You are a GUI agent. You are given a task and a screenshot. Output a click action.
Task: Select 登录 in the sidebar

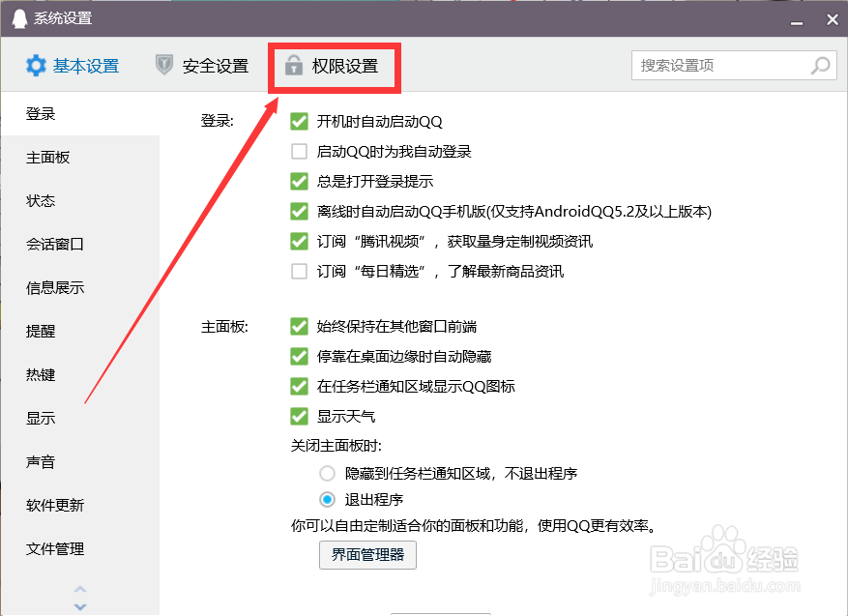(x=80, y=114)
